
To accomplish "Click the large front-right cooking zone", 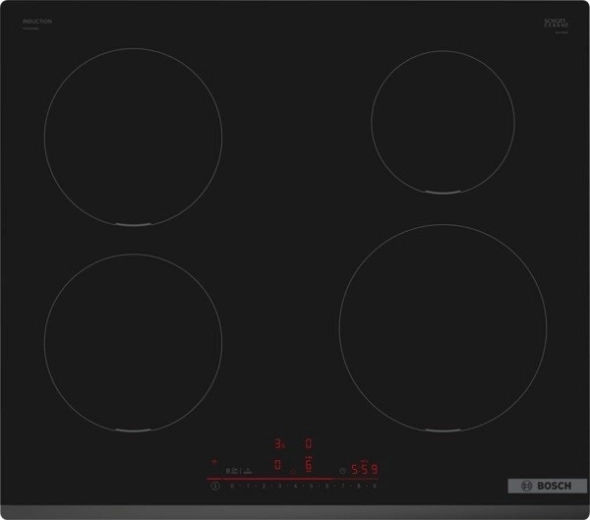I will coord(443,328).
